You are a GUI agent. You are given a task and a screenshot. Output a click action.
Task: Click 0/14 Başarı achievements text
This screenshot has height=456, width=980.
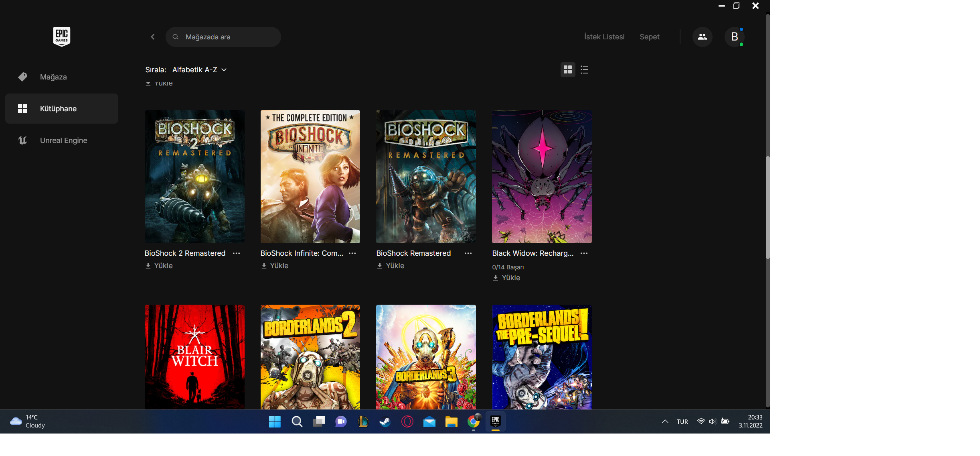point(508,267)
